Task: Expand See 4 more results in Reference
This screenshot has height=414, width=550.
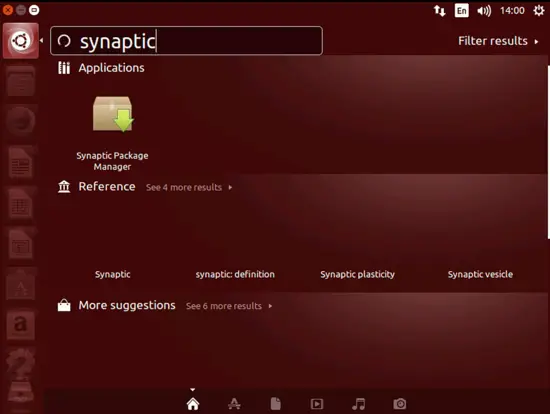Action: click(189, 187)
